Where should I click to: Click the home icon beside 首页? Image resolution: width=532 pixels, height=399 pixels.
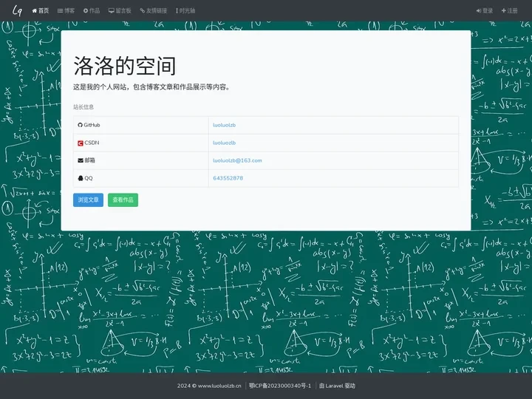[x=34, y=10]
